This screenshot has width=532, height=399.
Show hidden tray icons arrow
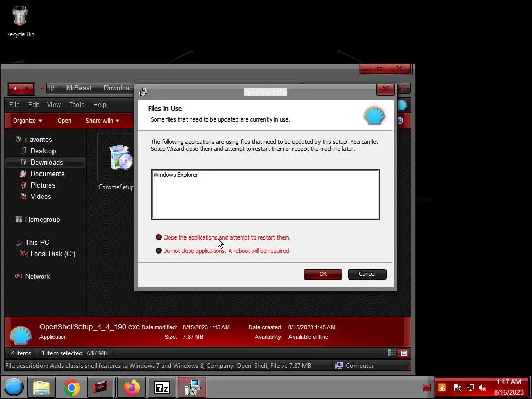coord(427,388)
